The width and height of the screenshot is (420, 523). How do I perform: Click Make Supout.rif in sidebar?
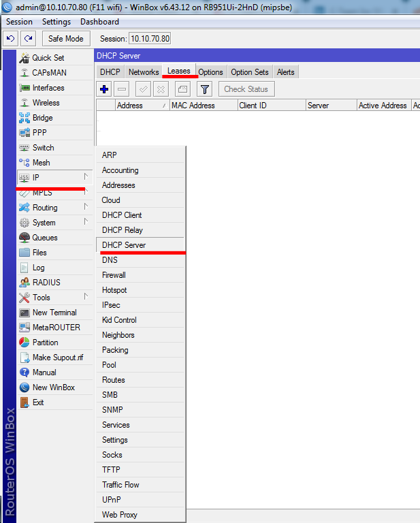tap(55, 358)
